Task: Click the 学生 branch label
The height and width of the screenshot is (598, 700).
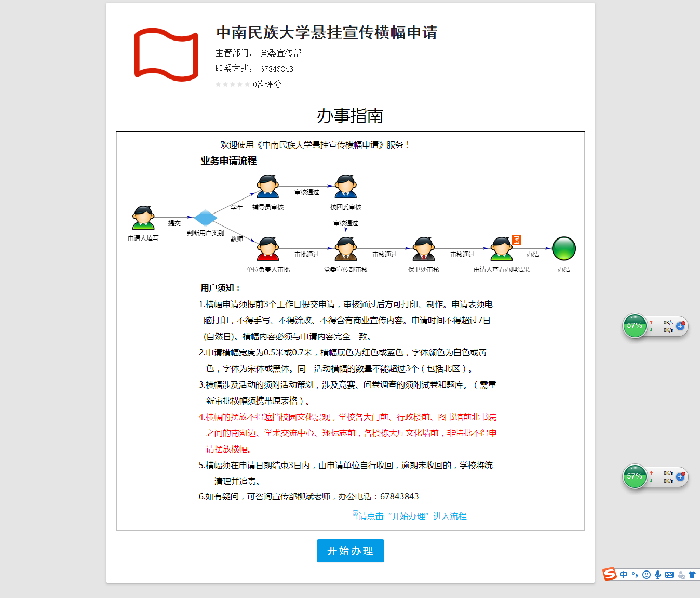Action: [x=237, y=207]
